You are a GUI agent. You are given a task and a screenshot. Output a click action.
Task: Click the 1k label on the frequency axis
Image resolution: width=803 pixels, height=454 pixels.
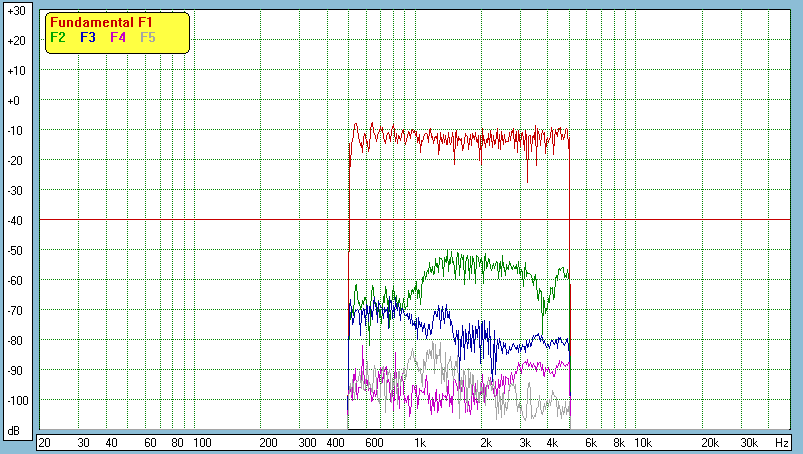pos(420,442)
